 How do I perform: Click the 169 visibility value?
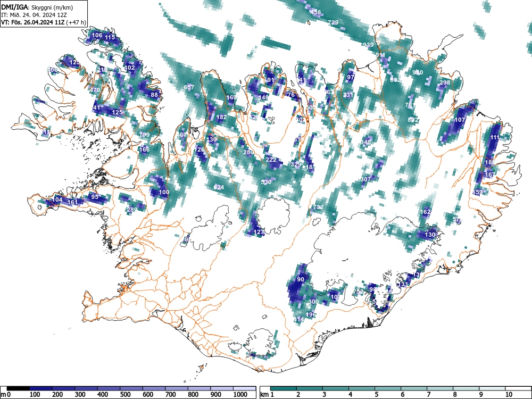tap(231, 97)
